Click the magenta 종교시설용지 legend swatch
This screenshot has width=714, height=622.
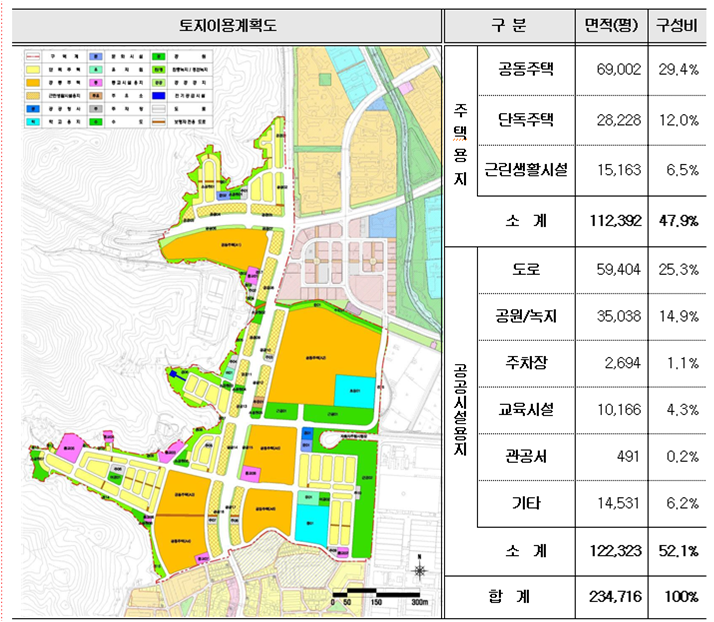[x=96, y=83]
